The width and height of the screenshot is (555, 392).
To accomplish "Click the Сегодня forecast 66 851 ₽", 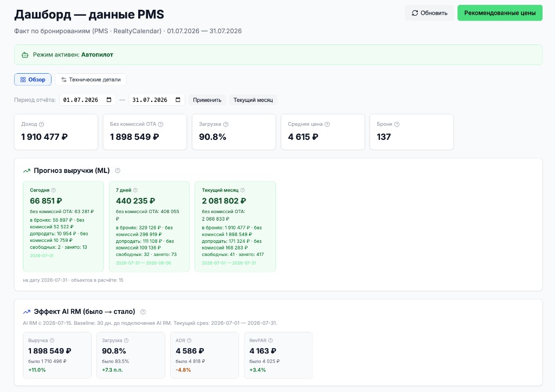I will 46,201.
